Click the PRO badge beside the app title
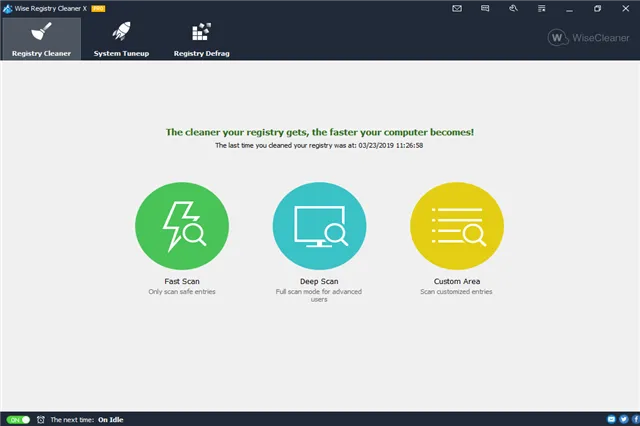 (99, 7)
